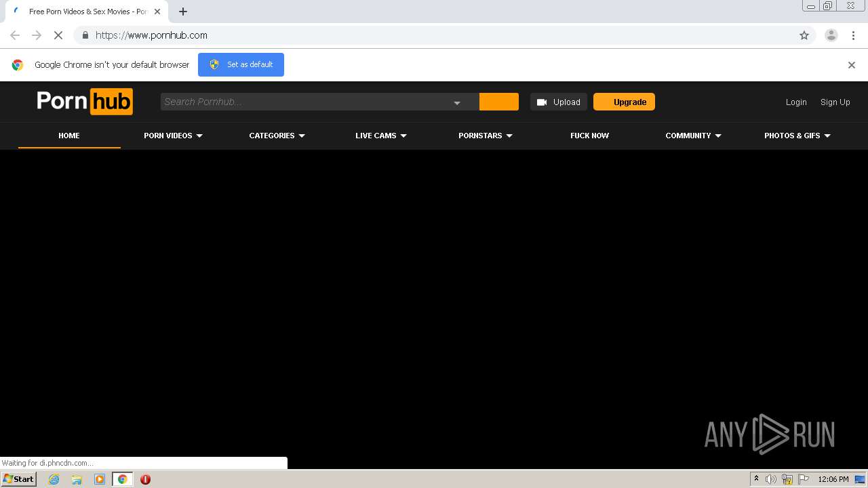Image resolution: width=868 pixels, height=488 pixels.
Task: Open the Windows Start menu
Action: coord(19,479)
